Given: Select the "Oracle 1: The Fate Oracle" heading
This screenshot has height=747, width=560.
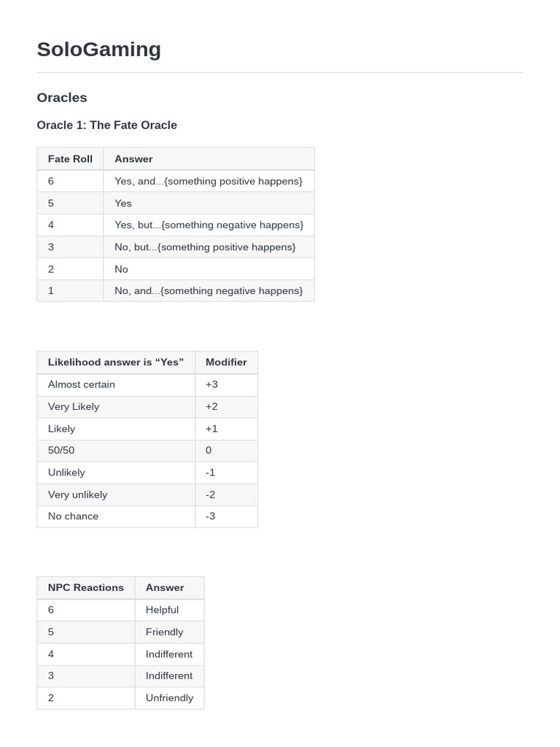Looking at the screenshot, I should [106, 125].
